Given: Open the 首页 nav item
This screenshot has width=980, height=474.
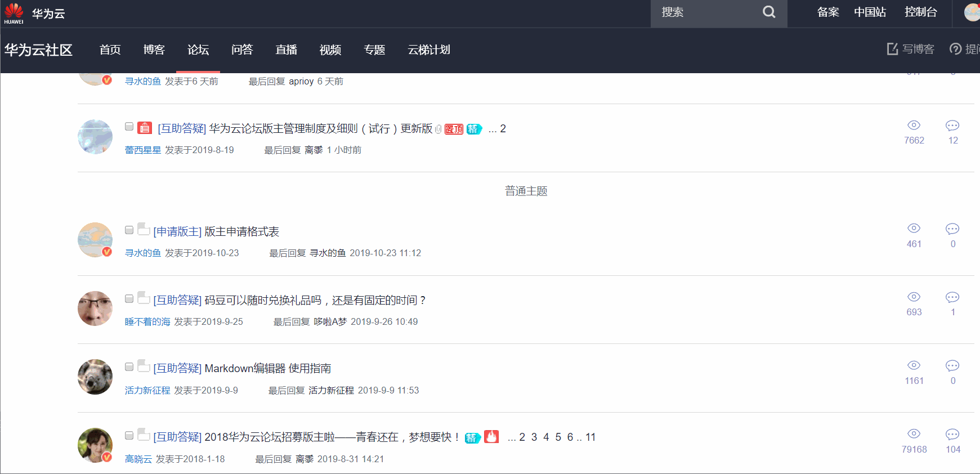Looking at the screenshot, I should click(x=110, y=50).
